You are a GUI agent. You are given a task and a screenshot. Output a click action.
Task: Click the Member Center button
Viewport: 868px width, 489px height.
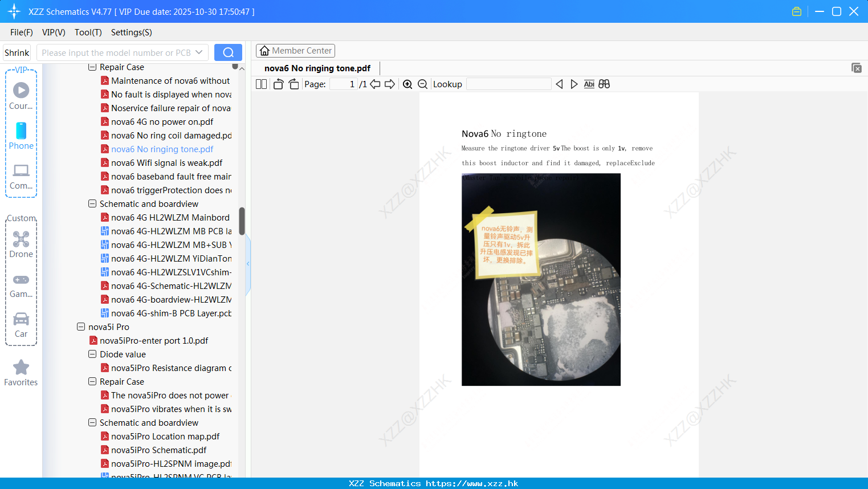[x=295, y=51]
